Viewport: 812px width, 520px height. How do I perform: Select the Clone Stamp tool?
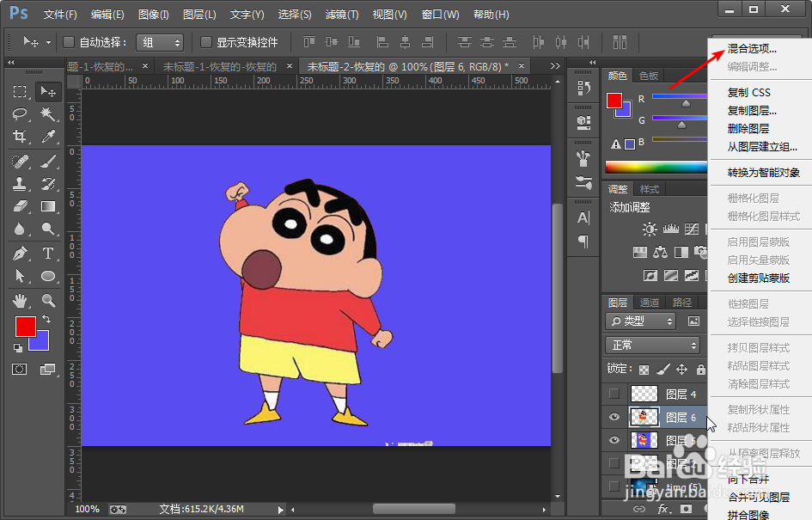(x=20, y=184)
